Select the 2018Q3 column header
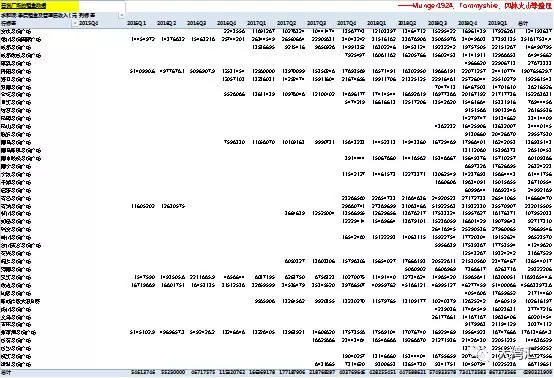 (437, 23)
